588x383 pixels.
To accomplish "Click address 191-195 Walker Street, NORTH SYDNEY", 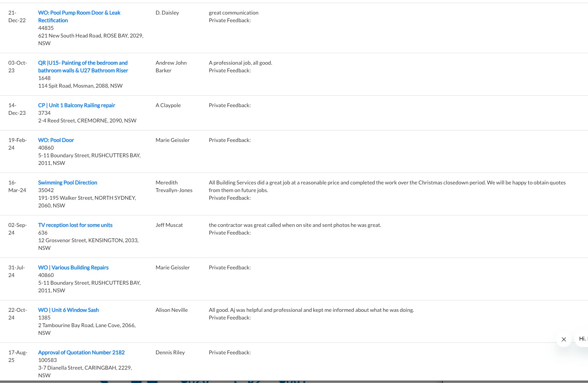I will (87, 202).
